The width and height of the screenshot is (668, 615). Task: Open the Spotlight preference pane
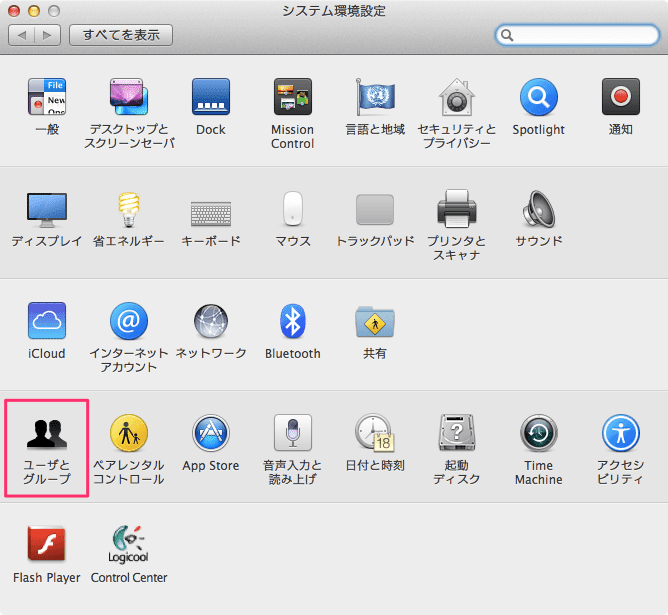pos(538,97)
